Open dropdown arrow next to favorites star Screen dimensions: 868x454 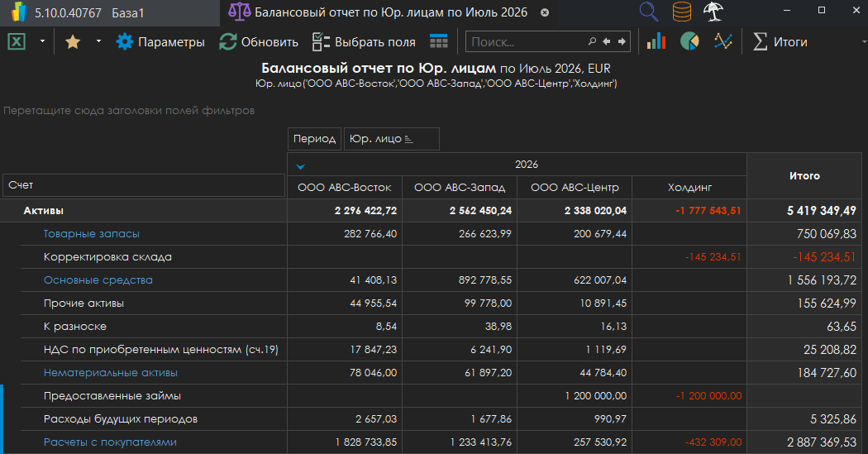(98, 41)
